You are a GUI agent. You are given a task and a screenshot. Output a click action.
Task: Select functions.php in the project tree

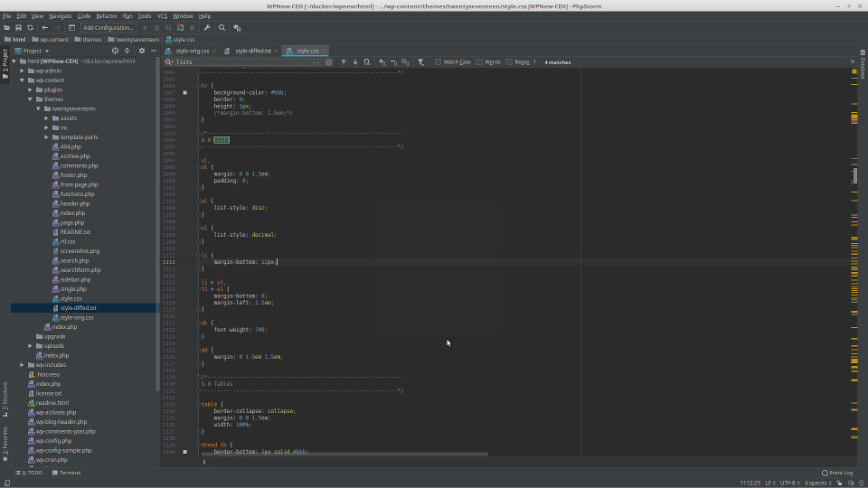click(78, 194)
